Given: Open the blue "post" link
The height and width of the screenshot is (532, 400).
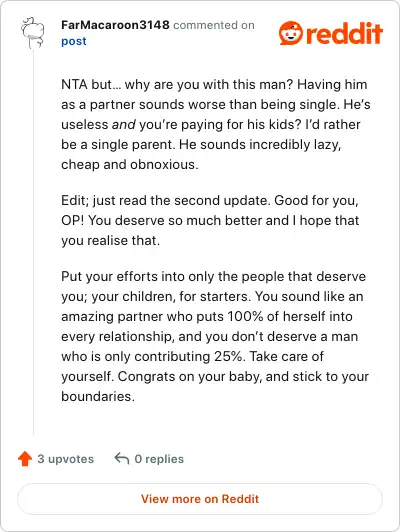Looking at the screenshot, I should (x=74, y=41).
